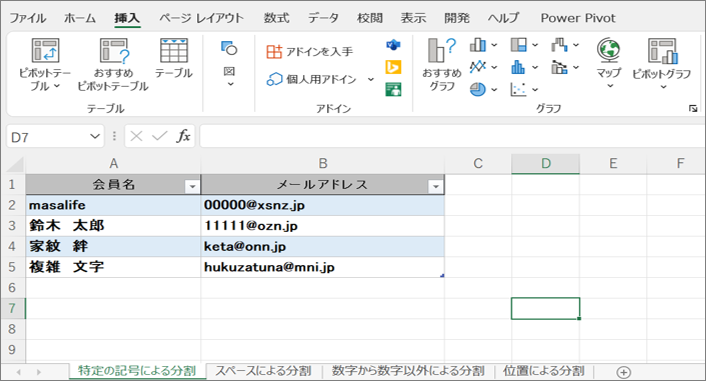Insert a hierarchy treemap chart

[x=518, y=45]
